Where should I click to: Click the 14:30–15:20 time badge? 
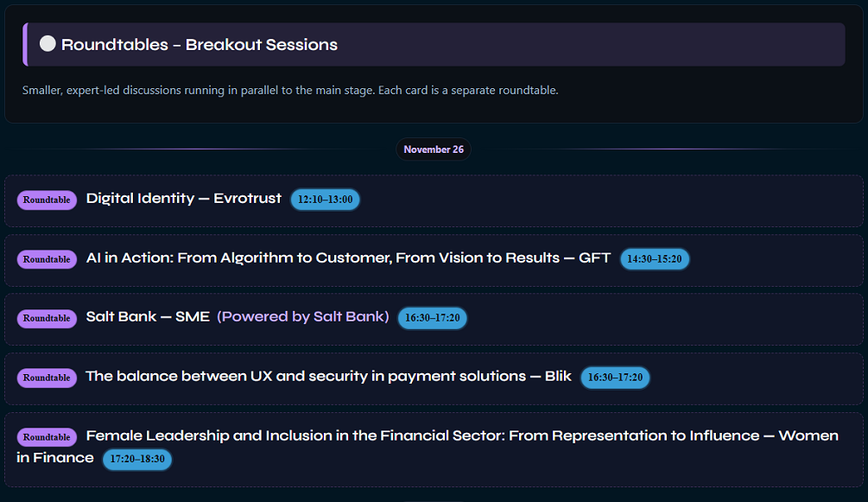tap(654, 258)
